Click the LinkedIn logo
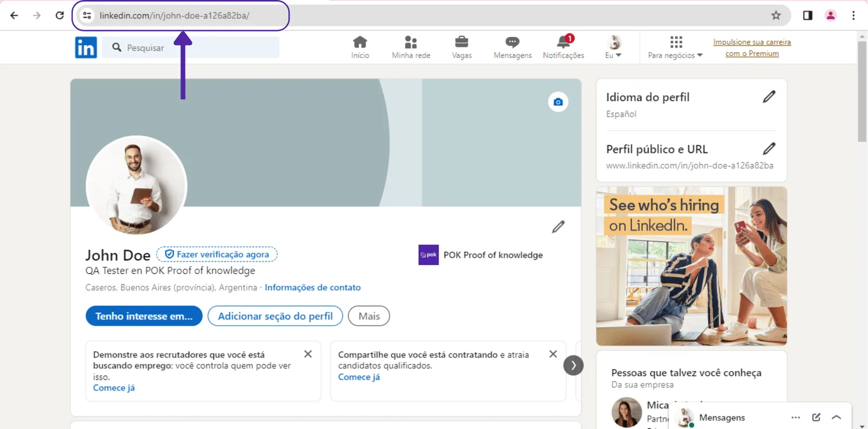 (86, 48)
